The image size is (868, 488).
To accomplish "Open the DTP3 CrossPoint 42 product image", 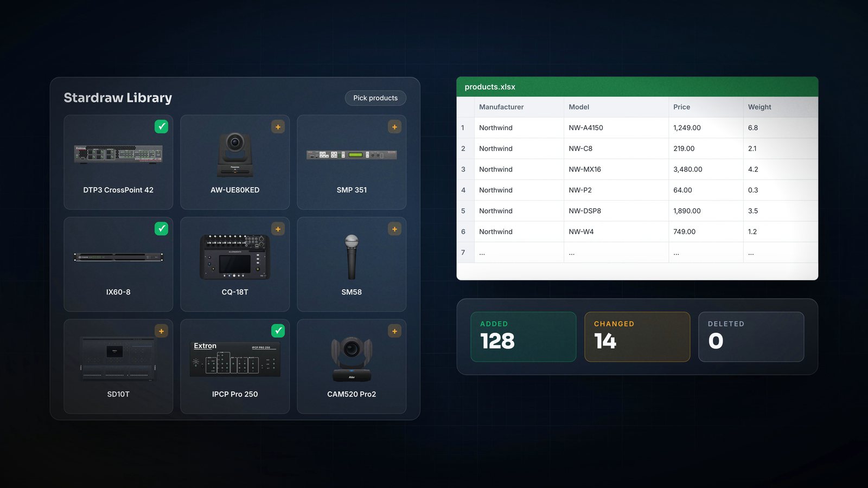I will tap(118, 155).
